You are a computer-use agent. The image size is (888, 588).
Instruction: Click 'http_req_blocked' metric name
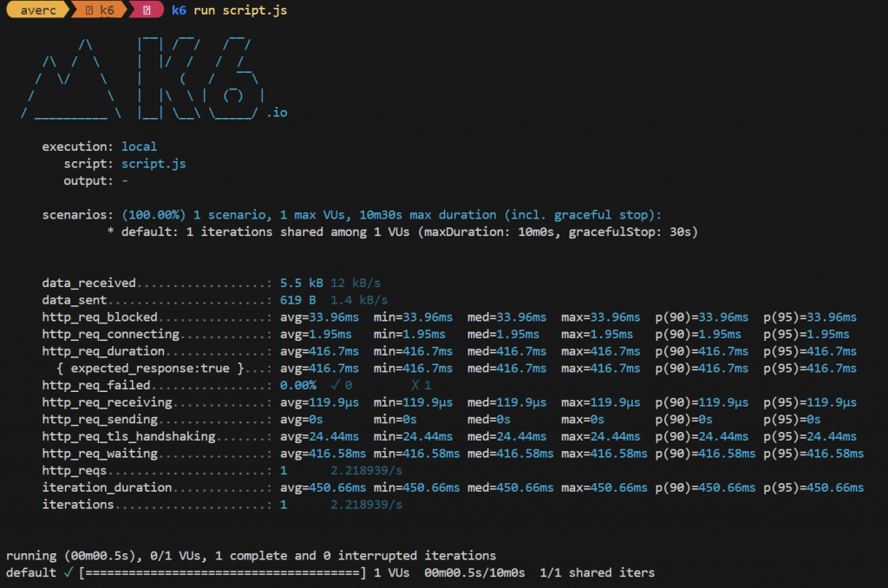(x=100, y=317)
